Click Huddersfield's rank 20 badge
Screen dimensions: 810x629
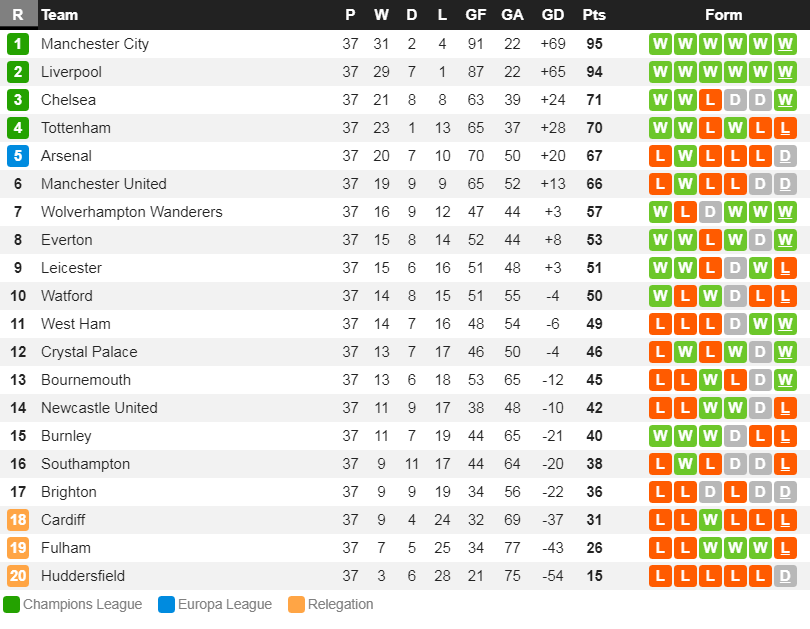click(x=18, y=576)
